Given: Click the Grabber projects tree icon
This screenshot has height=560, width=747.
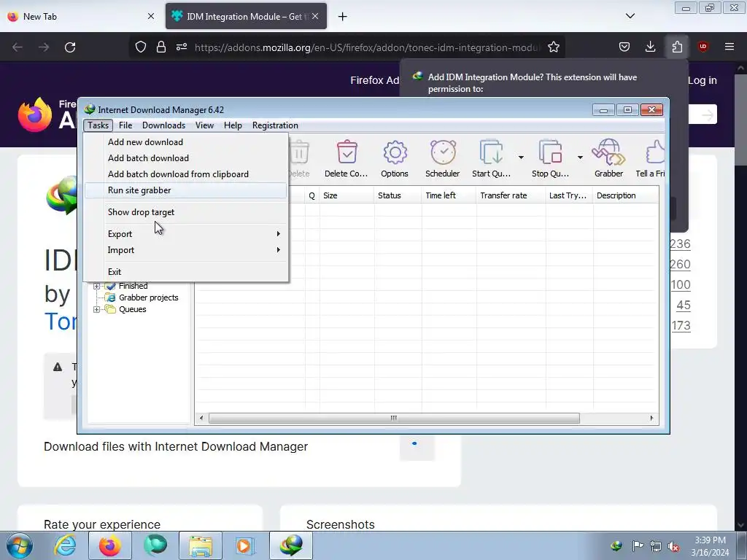Looking at the screenshot, I should pyautogui.click(x=111, y=297).
